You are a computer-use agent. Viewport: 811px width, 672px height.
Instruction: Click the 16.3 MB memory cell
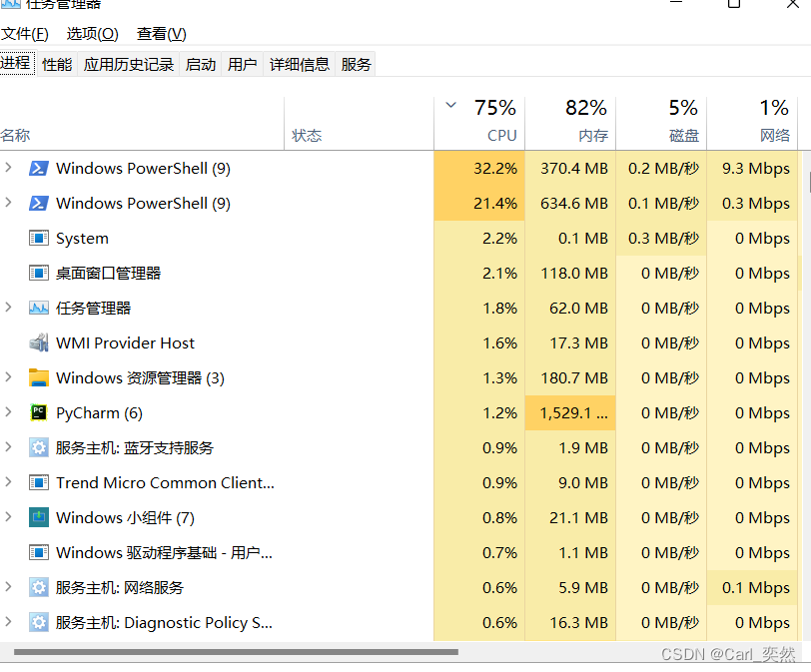[x=570, y=622]
